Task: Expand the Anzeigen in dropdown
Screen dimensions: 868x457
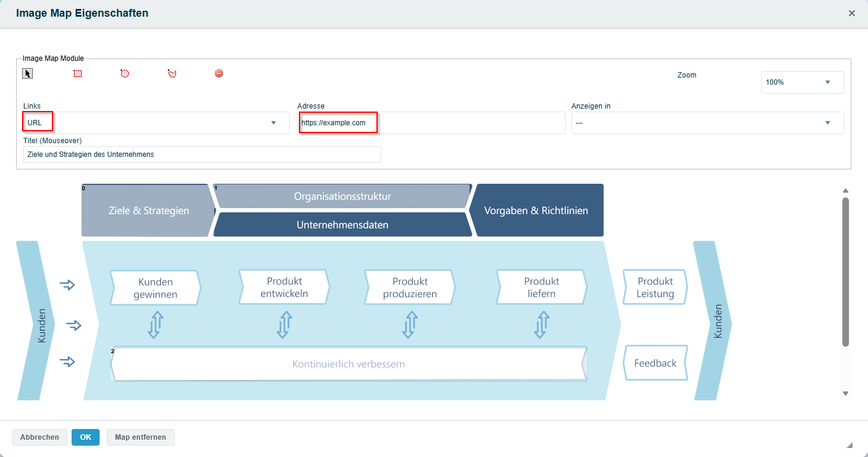Action: [x=708, y=123]
